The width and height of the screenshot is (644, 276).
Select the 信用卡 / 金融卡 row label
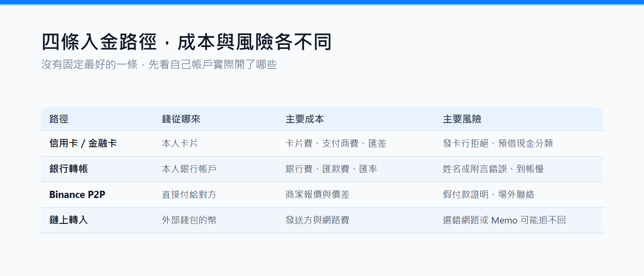83,143
